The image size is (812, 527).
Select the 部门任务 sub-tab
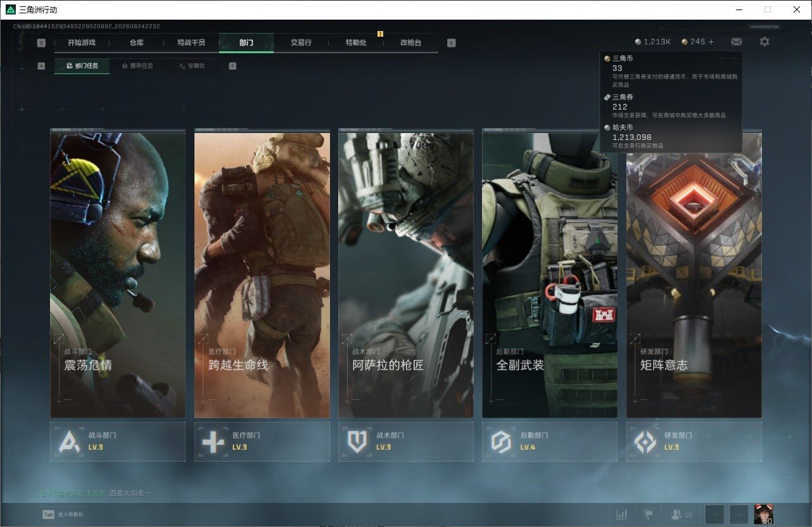pos(82,66)
